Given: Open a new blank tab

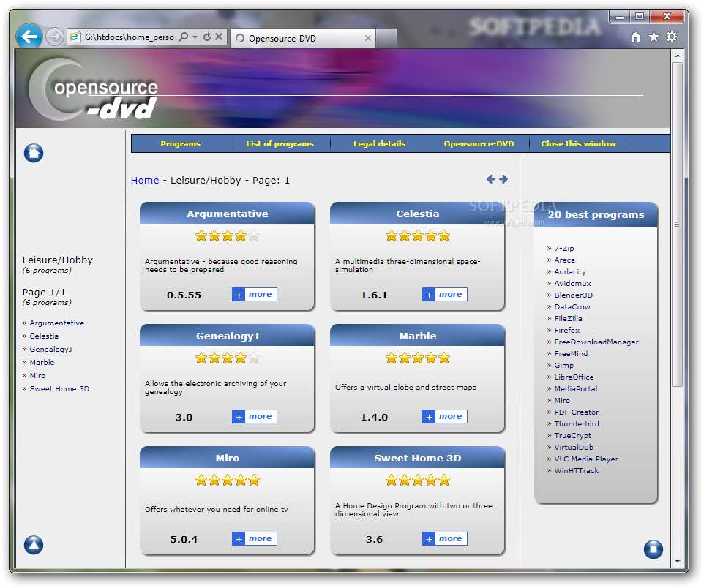Looking at the screenshot, I should (386, 38).
